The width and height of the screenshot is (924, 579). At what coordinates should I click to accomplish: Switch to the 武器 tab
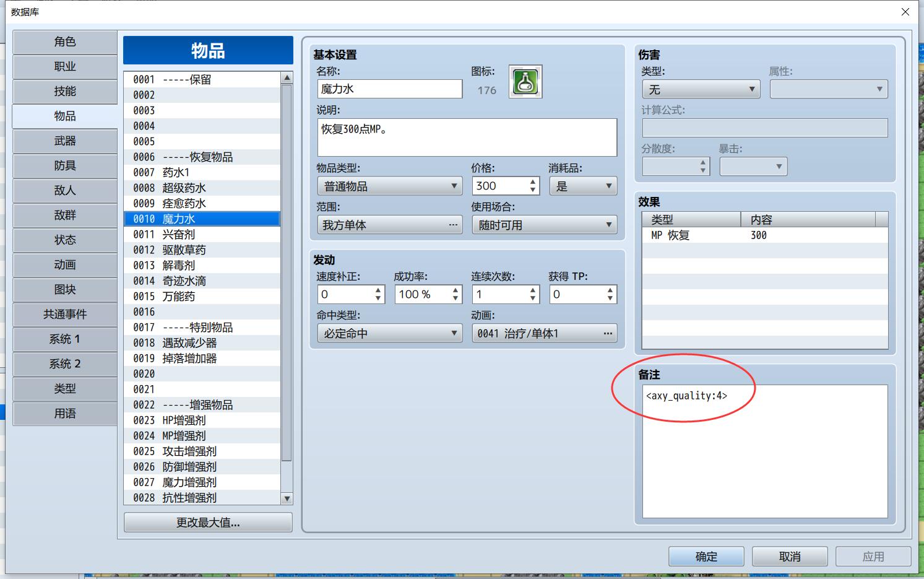[x=65, y=141]
